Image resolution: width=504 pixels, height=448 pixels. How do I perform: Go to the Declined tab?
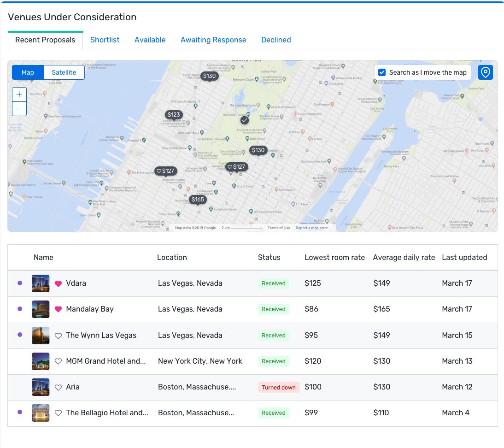[x=276, y=40]
